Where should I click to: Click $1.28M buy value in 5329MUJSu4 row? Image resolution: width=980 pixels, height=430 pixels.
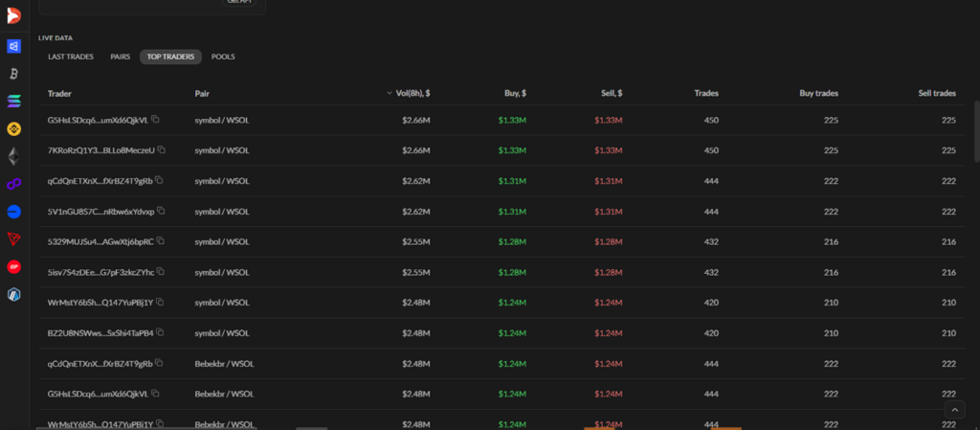tap(513, 241)
